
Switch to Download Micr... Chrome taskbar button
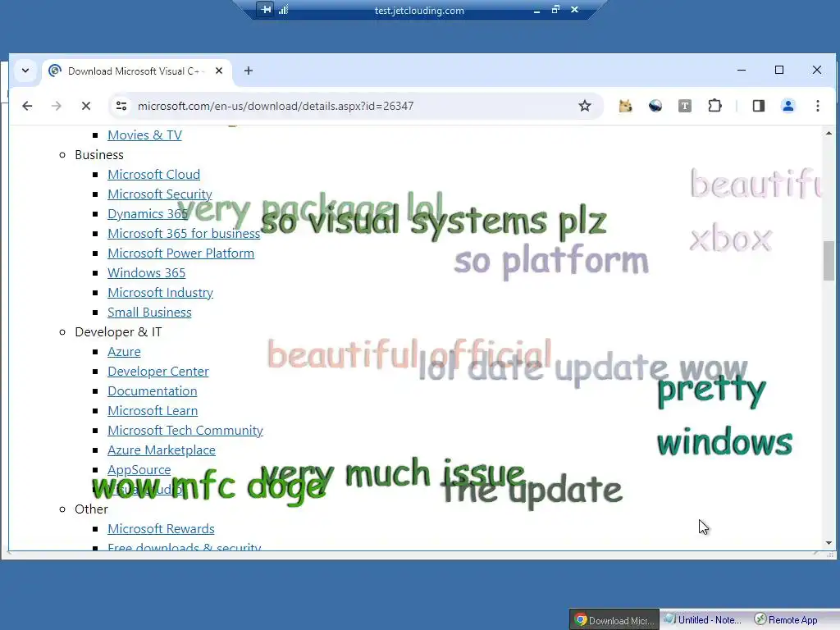pyautogui.click(x=614, y=620)
